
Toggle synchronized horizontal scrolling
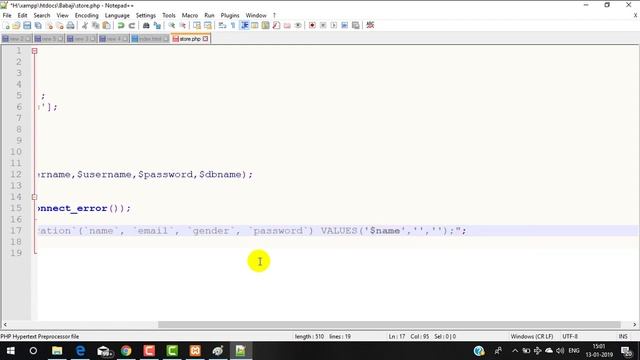click(208, 25)
